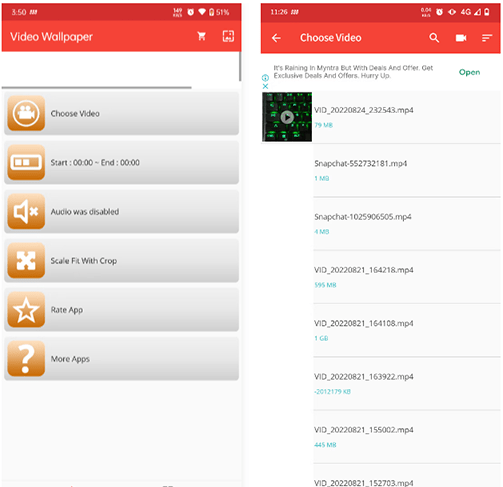This screenshot has height=487, width=503.
Task: Tap Rate App label
Action: click(67, 310)
